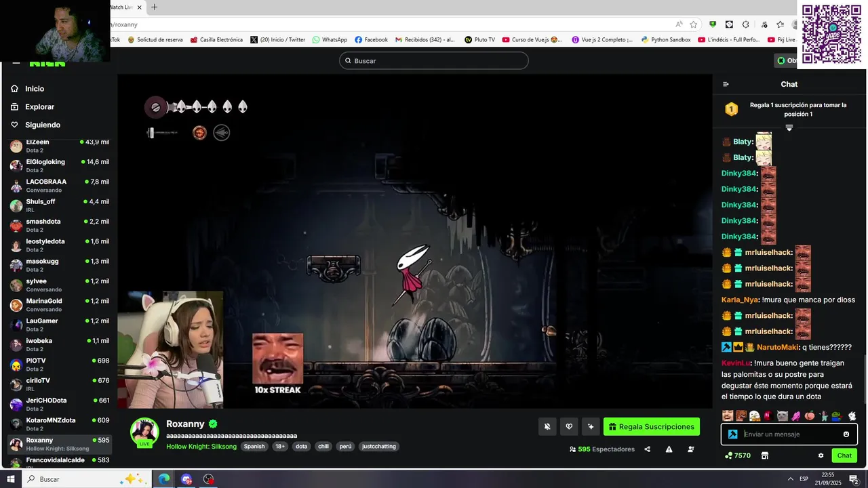Add page to favorites star icon
This screenshot has width=868, height=488.
(694, 24)
